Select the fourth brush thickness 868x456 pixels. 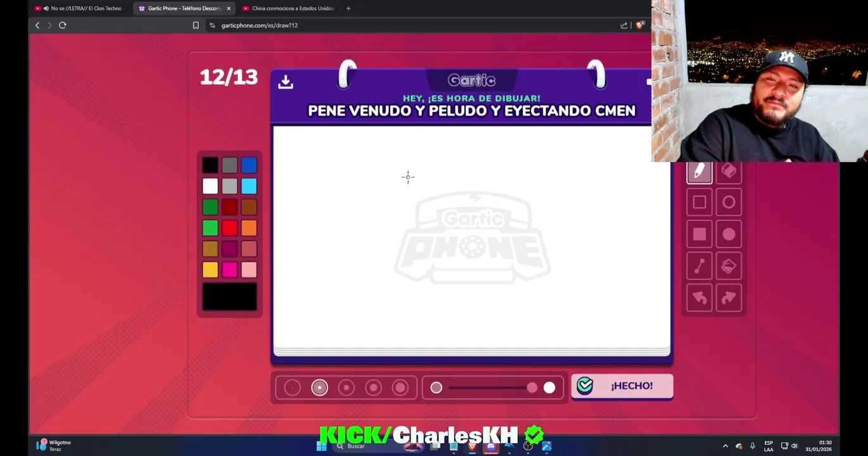pos(374,388)
